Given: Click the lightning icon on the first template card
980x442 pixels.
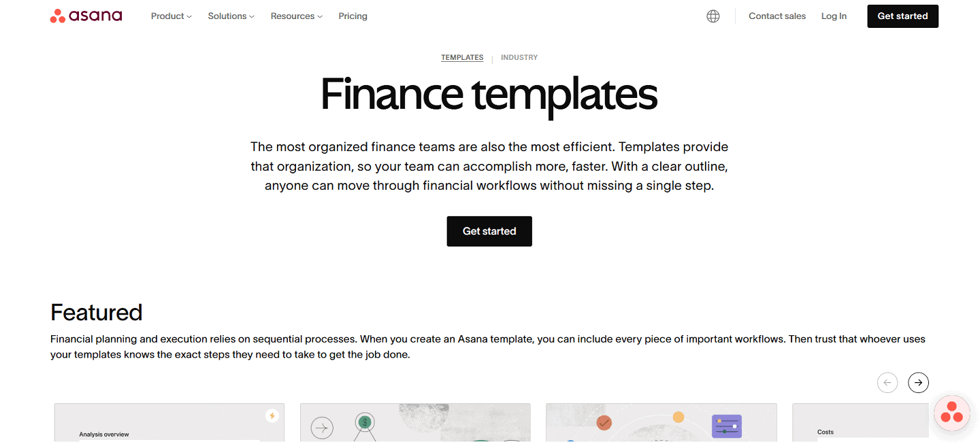Looking at the screenshot, I should [272, 414].
